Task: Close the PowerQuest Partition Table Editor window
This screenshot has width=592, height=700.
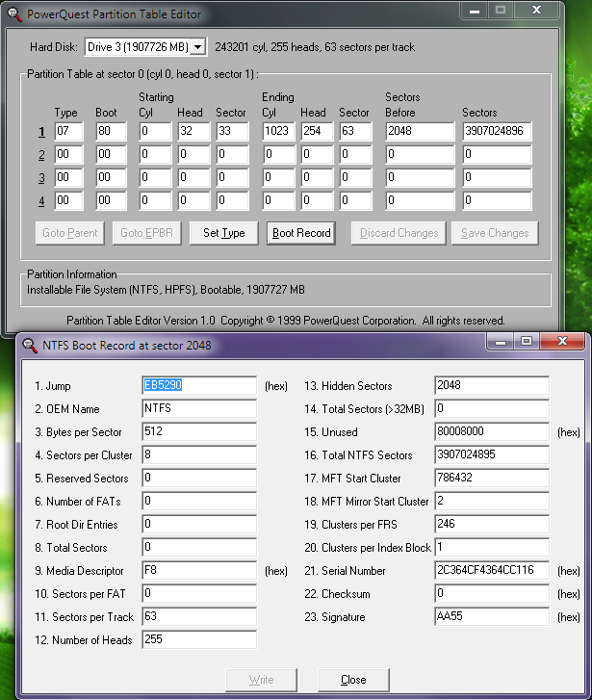Action: pos(536,11)
